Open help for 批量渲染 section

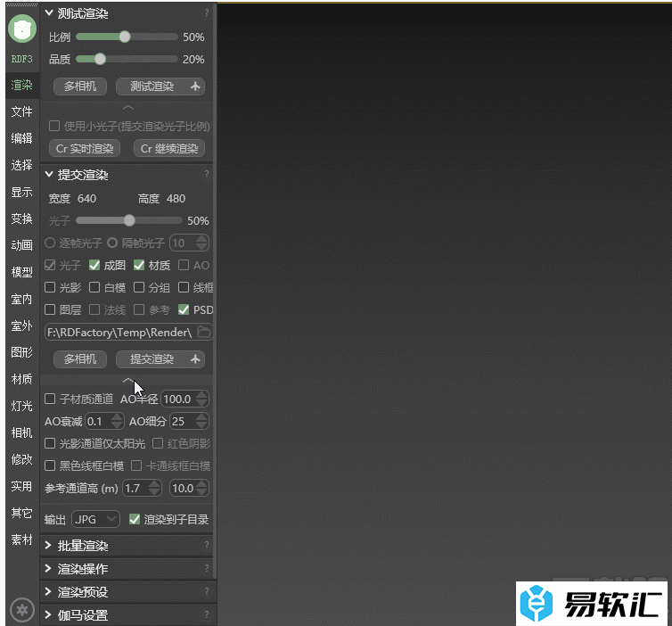point(207,545)
